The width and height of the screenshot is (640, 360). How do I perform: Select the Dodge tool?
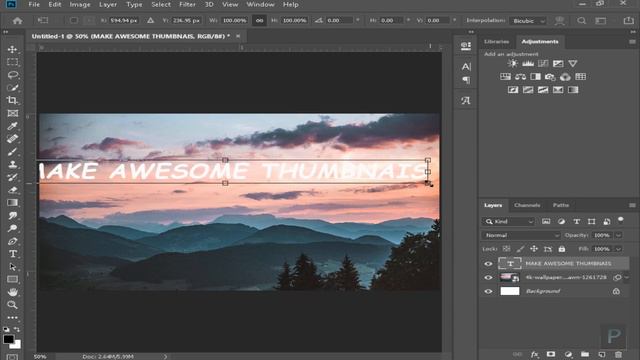(12, 228)
